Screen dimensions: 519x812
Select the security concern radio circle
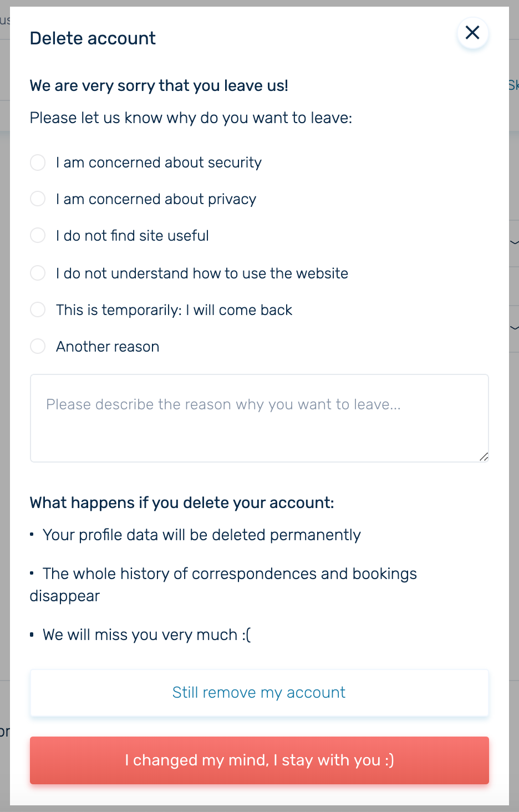pyautogui.click(x=38, y=163)
